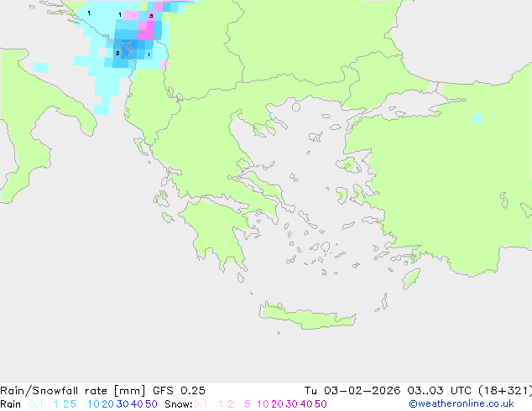Click the rain legend value 20

click(108, 404)
